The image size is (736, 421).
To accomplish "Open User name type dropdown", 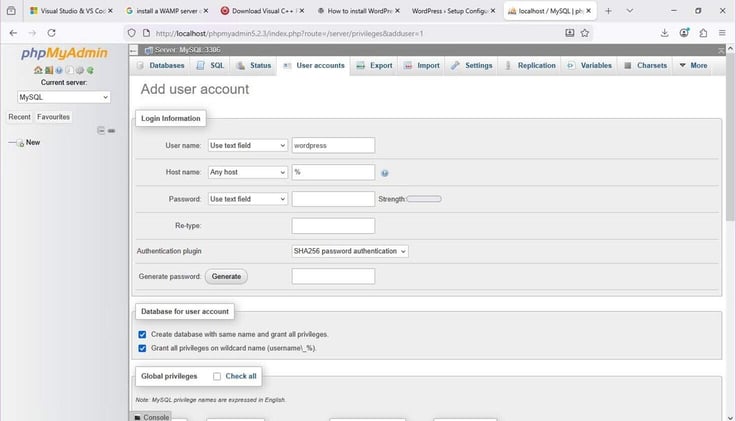I will pyautogui.click(x=247, y=145).
